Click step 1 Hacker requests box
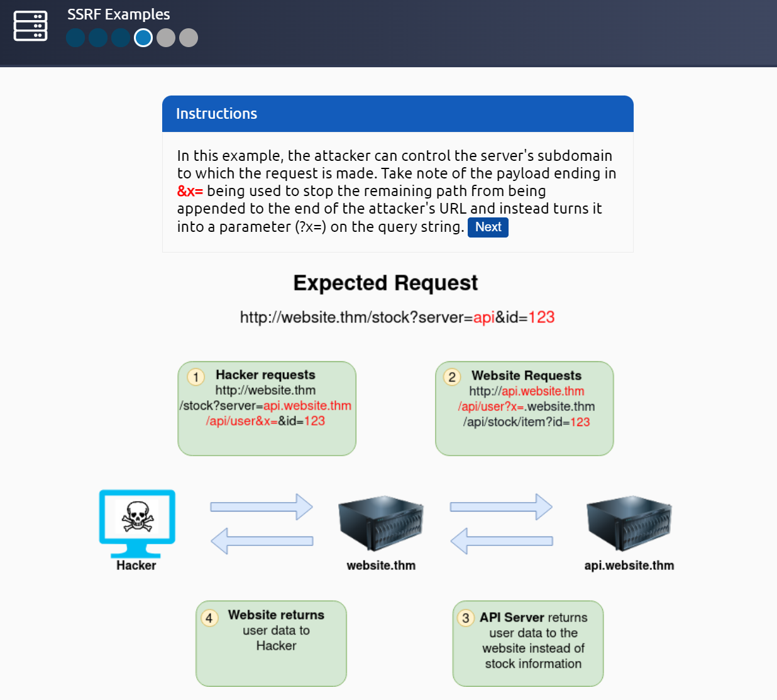The width and height of the screenshot is (777, 700). point(267,408)
